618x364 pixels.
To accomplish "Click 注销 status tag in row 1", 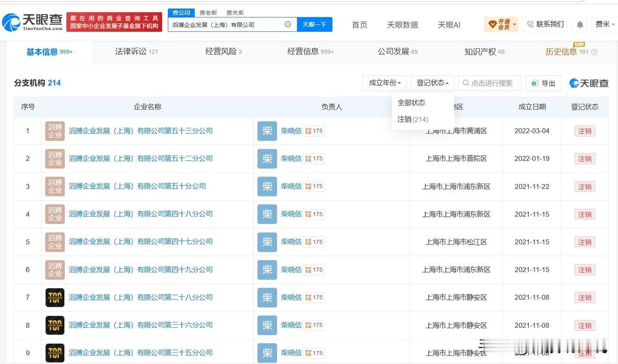I will point(585,131).
